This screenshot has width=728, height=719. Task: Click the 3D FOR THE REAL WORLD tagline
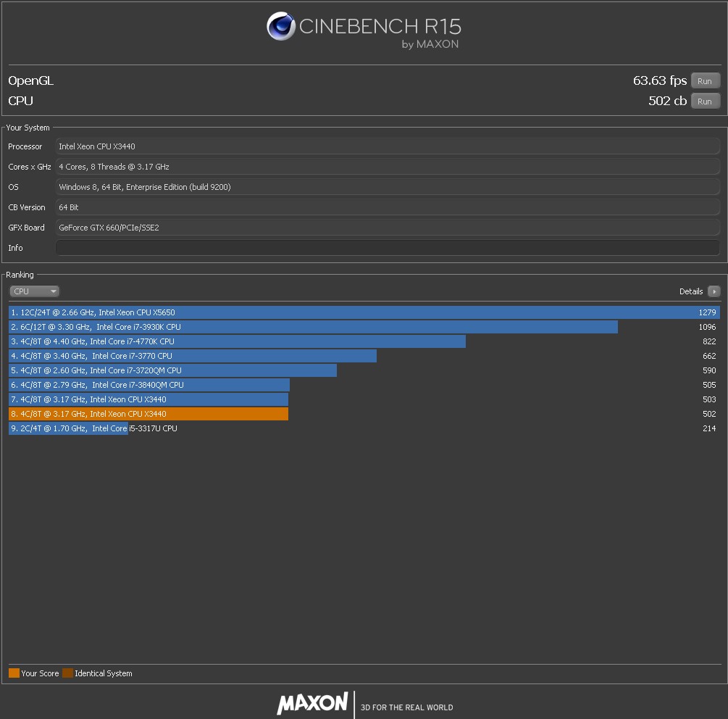(x=406, y=707)
